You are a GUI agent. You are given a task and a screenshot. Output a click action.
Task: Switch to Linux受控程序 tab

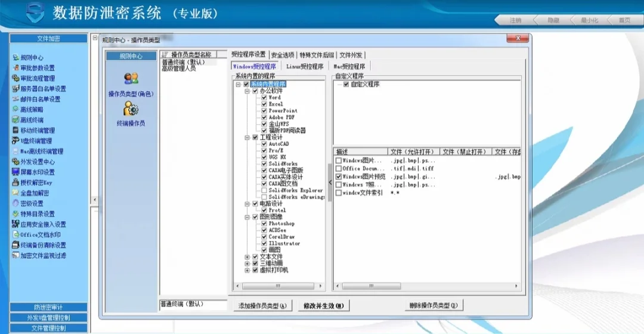coord(305,66)
